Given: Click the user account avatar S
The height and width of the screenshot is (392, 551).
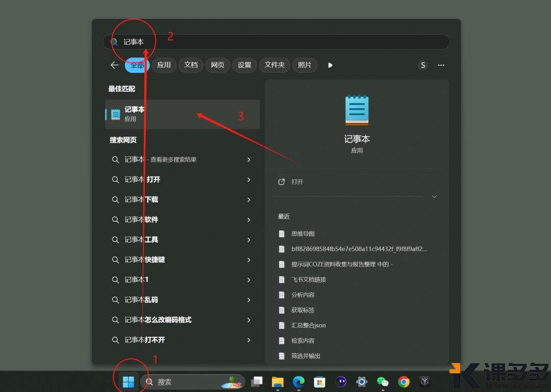Looking at the screenshot, I should (x=423, y=65).
